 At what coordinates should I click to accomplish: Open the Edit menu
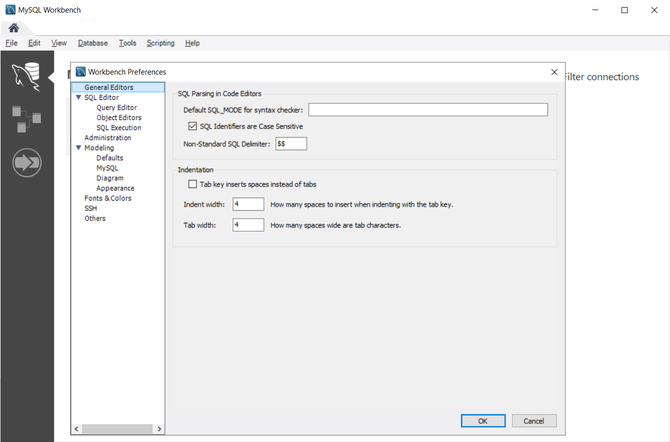pos(34,43)
